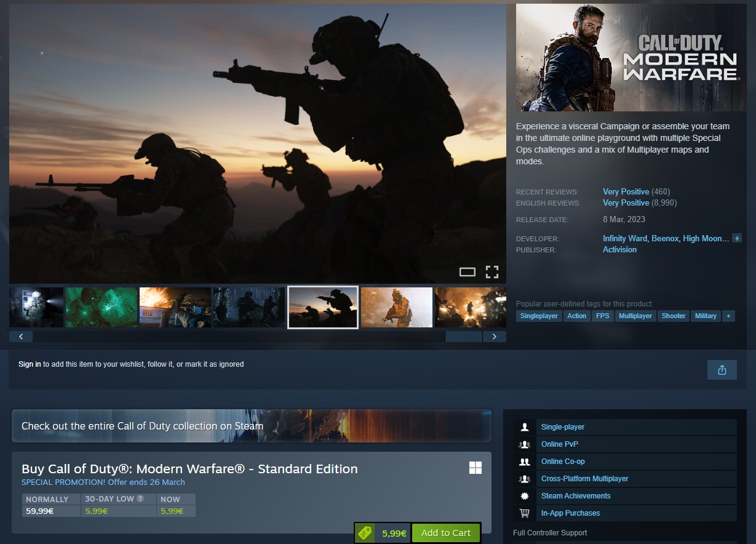Image resolution: width=756 pixels, height=544 pixels.
Task: Expand the developer list with plus button
Action: coord(737,238)
